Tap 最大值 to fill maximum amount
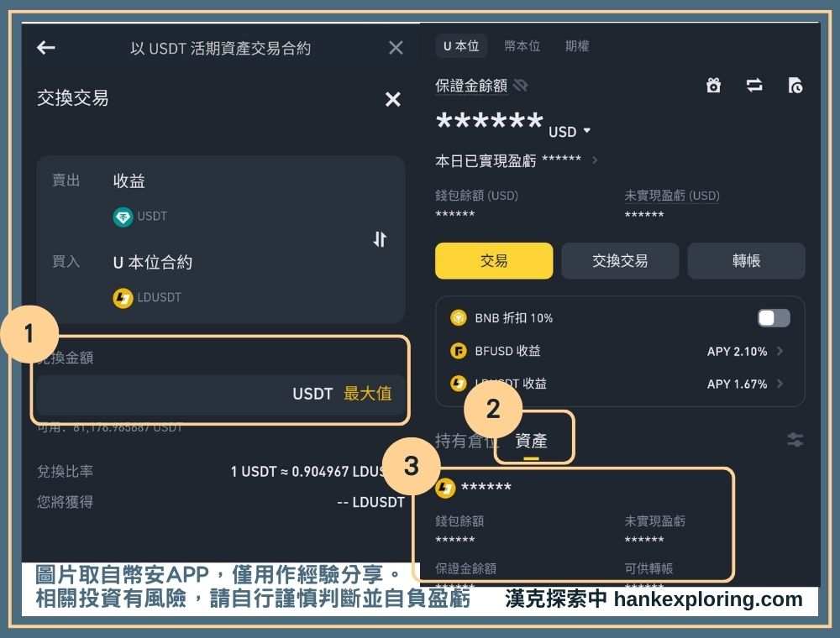This screenshot has height=638, width=840. pyautogui.click(x=368, y=394)
